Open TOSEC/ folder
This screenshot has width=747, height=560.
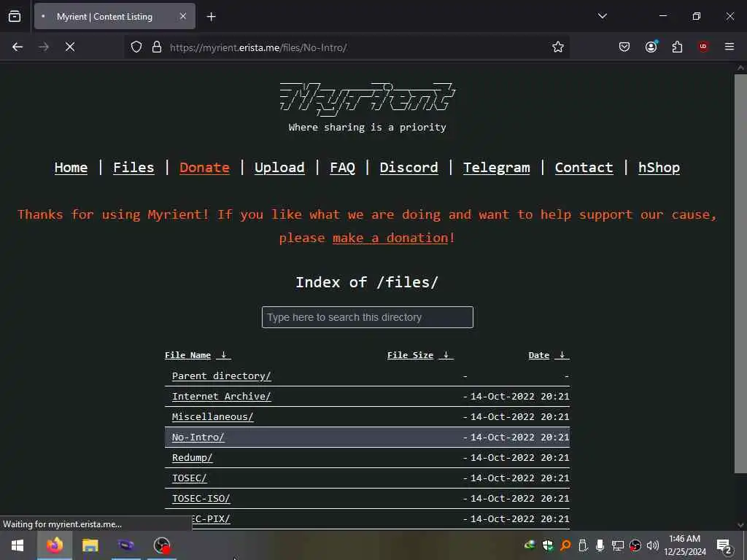(x=189, y=478)
